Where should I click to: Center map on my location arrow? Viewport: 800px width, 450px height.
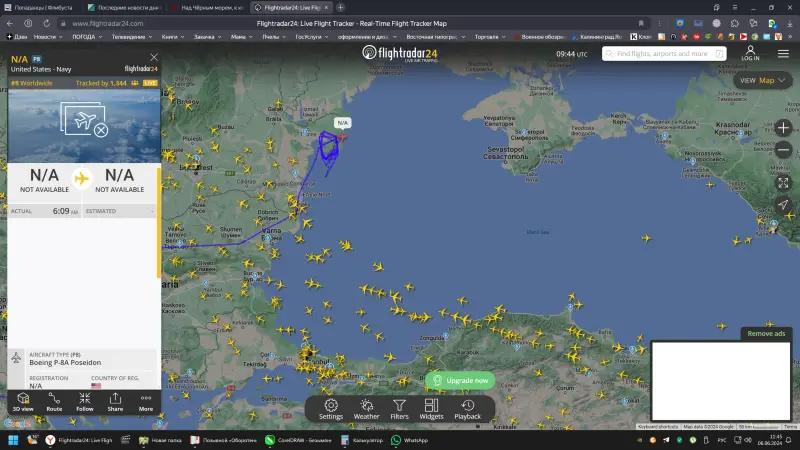point(783,205)
